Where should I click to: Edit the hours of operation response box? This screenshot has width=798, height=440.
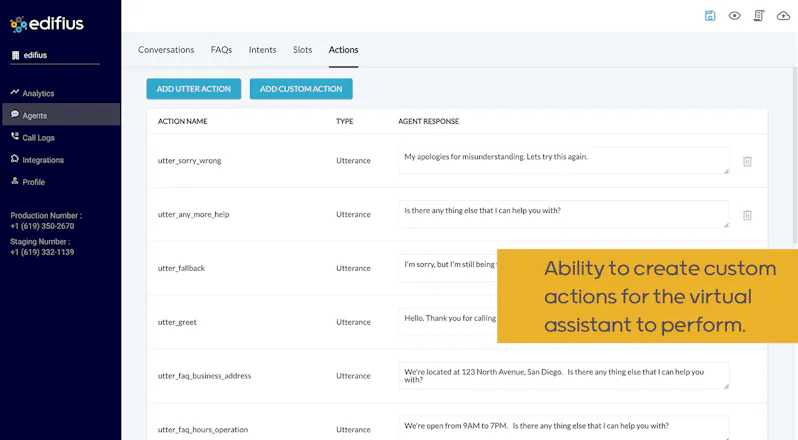(x=564, y=428)
